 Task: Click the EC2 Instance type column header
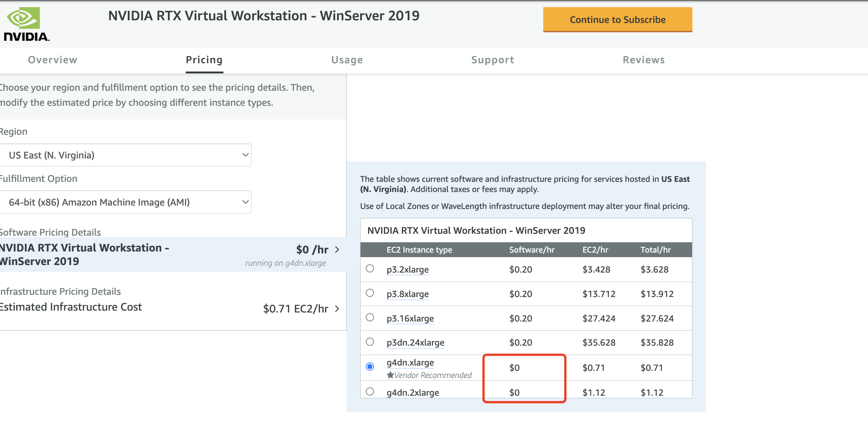click(x=419, y=250)
